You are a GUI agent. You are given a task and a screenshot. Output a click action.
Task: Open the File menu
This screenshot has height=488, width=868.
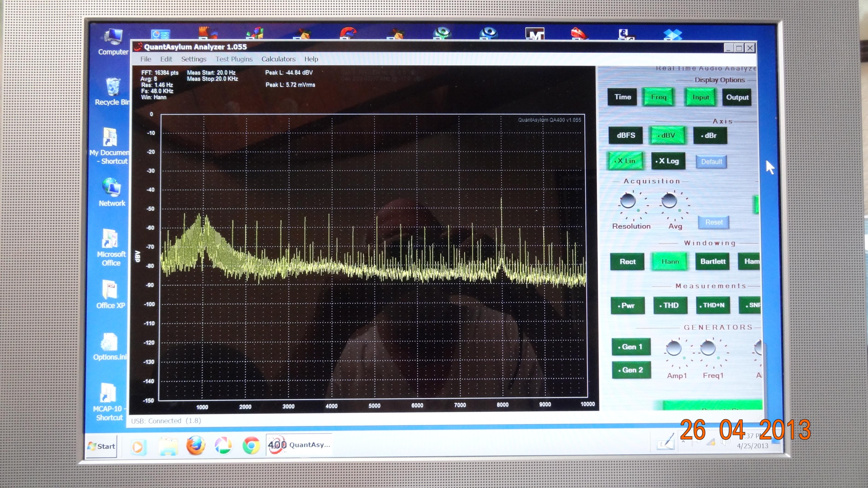click(146, 59)
